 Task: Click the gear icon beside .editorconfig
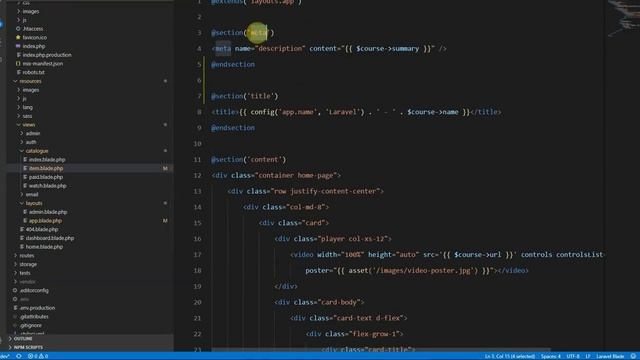[15, 291]
